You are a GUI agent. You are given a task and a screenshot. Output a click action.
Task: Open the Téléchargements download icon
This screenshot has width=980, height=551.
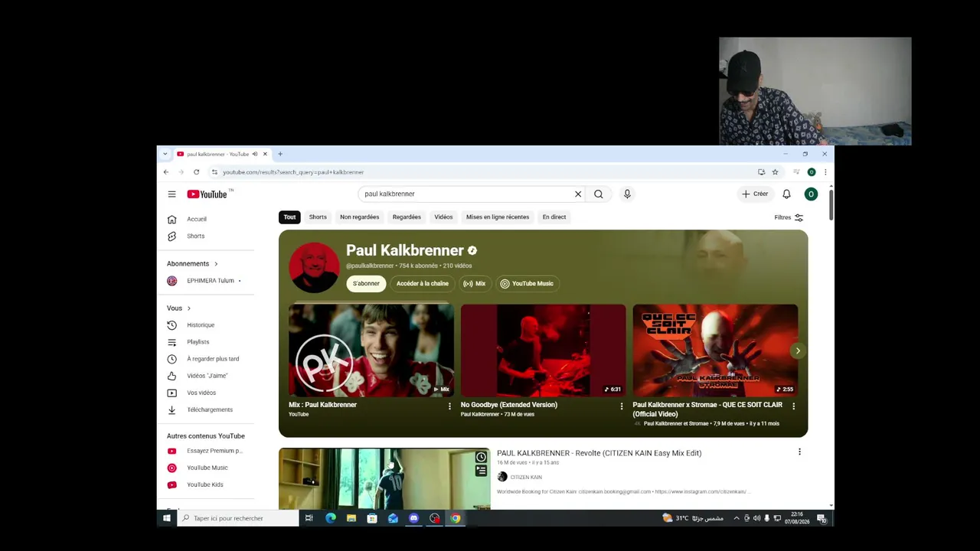click(171, 409)
